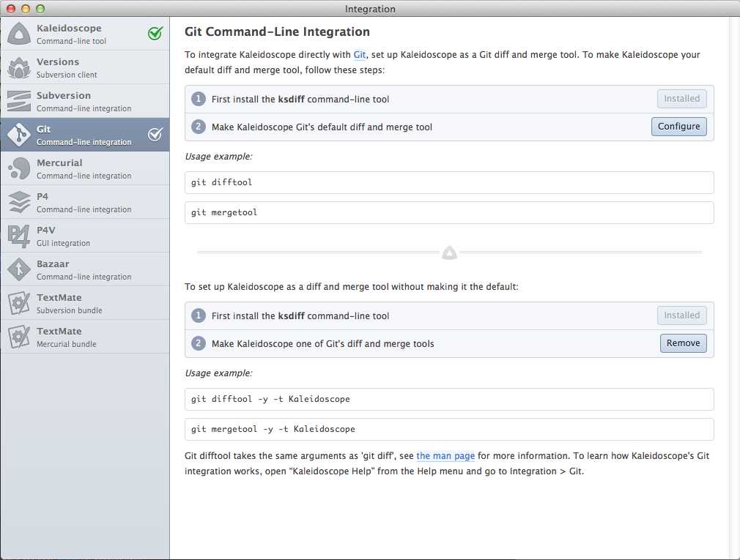The width and height of the screenshot is (740, 560).
Task: Select the Git Command-line integration entry
Action: click(85, 135)
